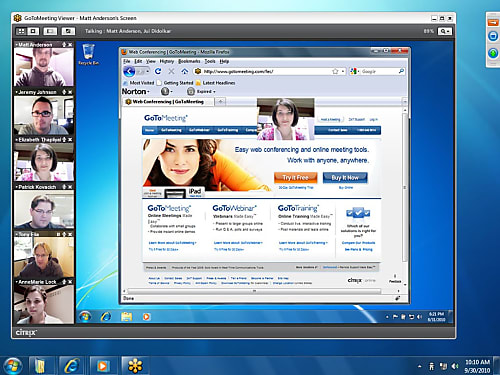This screenshot has width=500, height=375.
Task: Select the Web Conferencing GoToMeeting tab
Action: (168, 102)
